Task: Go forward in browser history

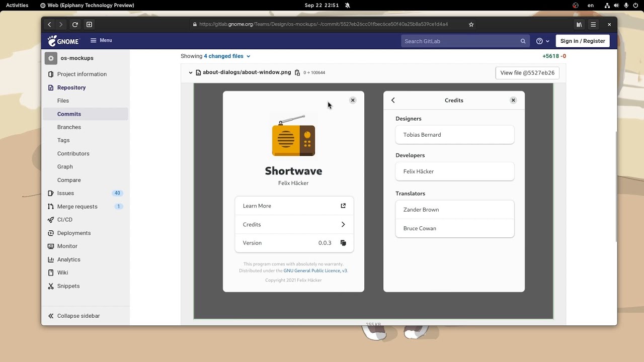Action: coord(61,24)
